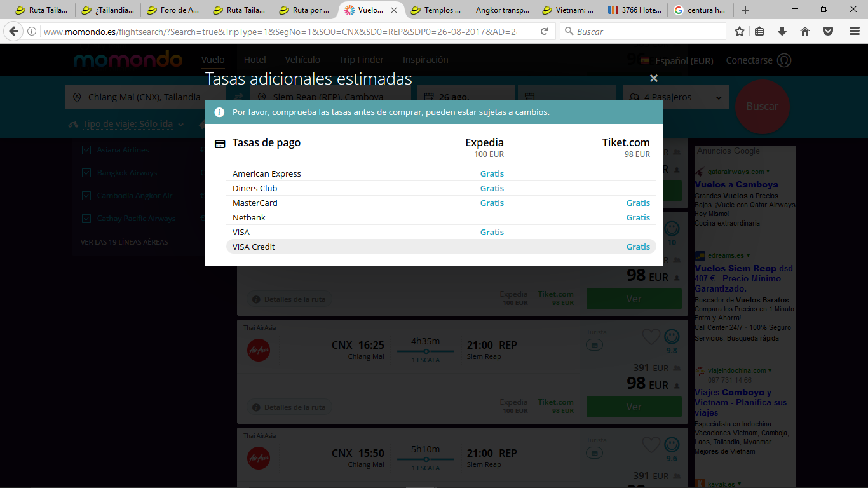Screen dimensions: 868x488
Task: Open the Vuelos a Camboya ad link
Action: tap(736, 184)
